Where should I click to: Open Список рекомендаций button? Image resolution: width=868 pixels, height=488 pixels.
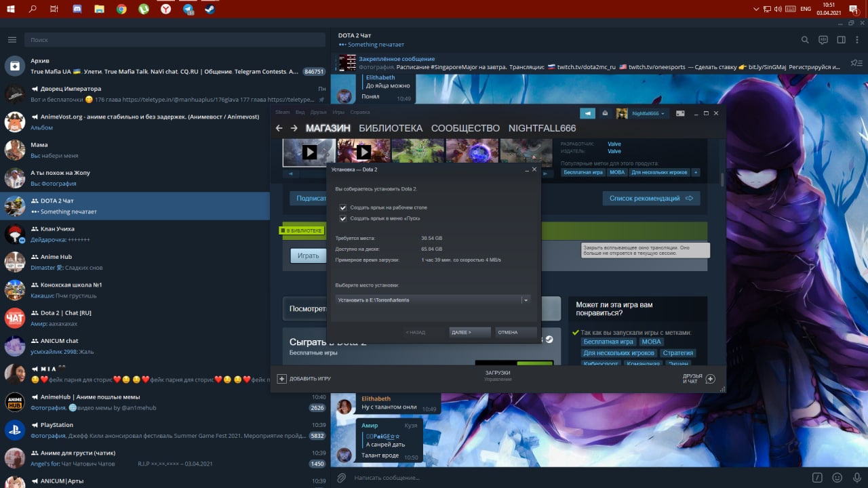tap(651, 198)
